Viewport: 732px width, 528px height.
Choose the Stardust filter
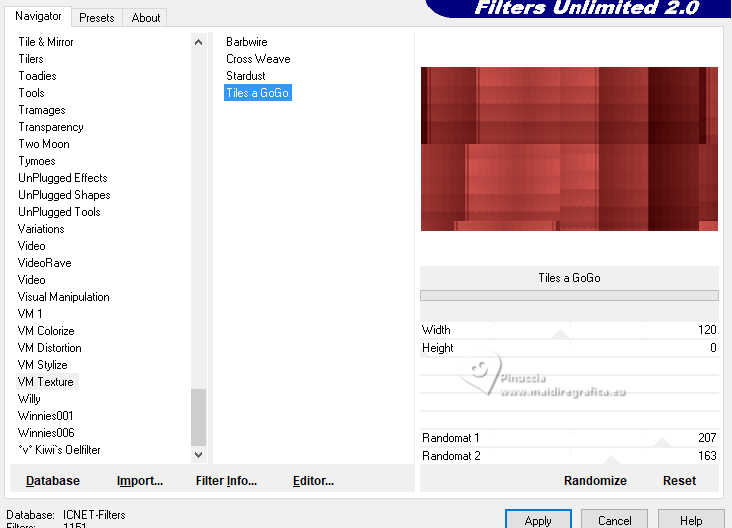[x=246, y=76]
